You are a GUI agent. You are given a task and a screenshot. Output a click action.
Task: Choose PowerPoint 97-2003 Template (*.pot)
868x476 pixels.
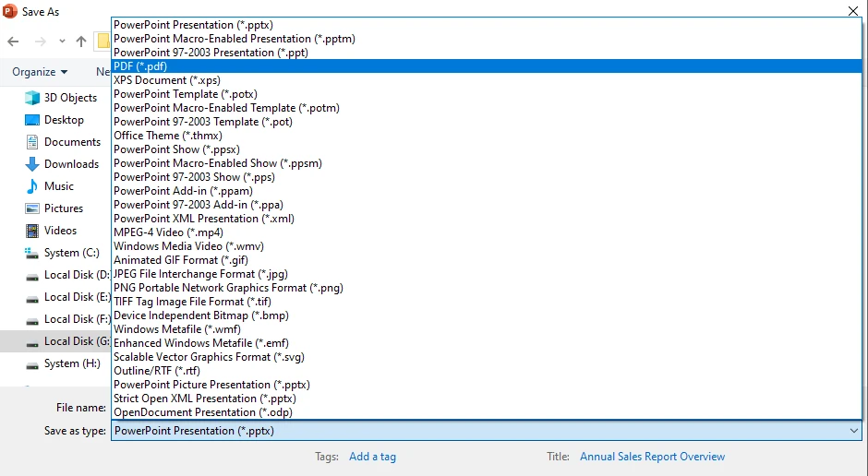487,122
